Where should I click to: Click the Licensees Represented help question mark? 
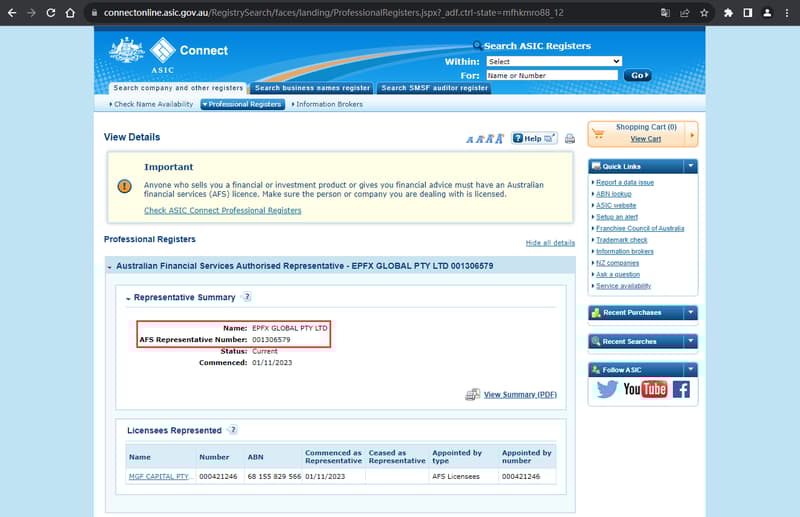(233, 430)
